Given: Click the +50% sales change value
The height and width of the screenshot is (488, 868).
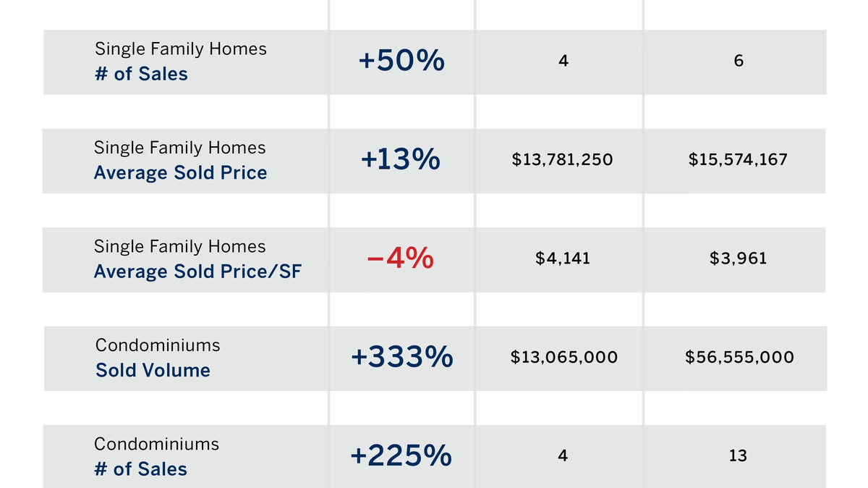Looking at the screenshot, I should click(x=401, y=62).
